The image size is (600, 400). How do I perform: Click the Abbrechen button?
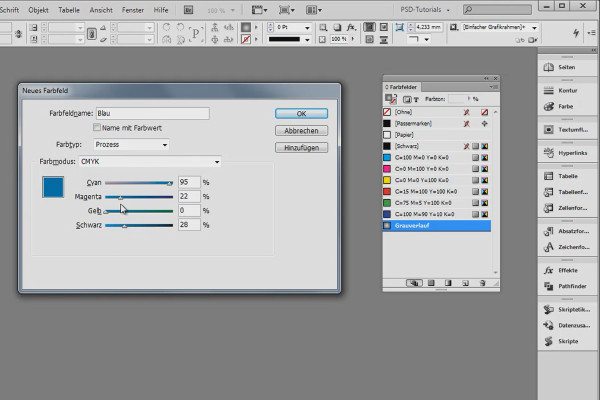point(302,131)
